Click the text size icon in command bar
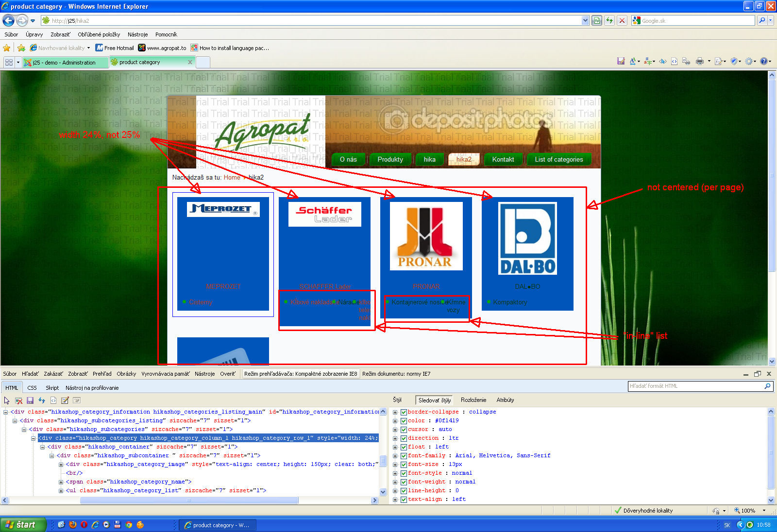 coord(633,61)
